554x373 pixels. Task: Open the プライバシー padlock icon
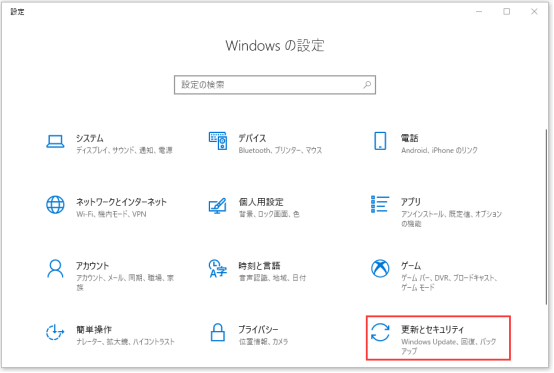218,332
